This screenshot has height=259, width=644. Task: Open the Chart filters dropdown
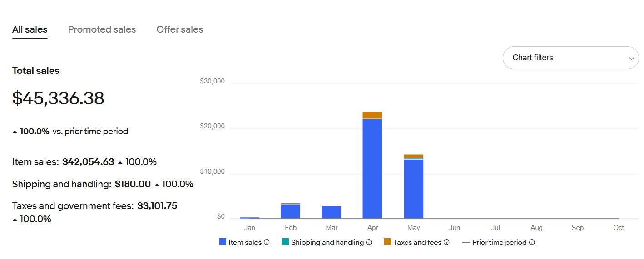pyautogui.click(x=570, y=58)
